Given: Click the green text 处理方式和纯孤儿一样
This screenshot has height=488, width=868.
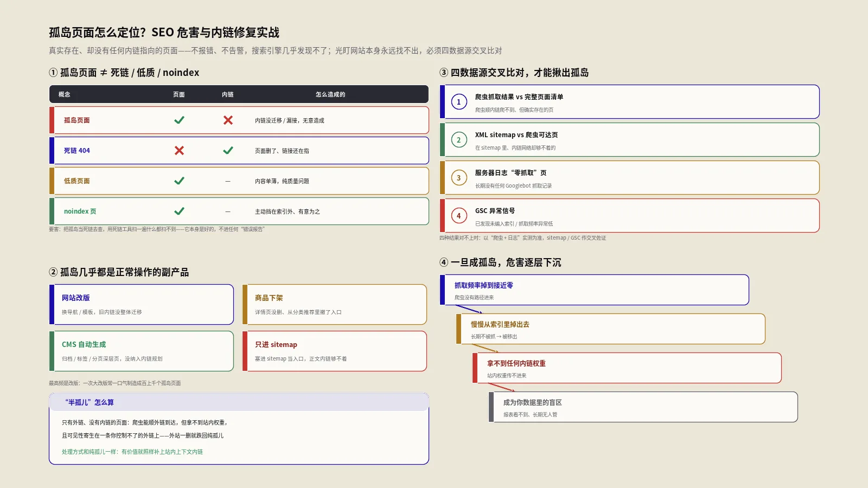Looking at the screenshot, I should 132,452.
